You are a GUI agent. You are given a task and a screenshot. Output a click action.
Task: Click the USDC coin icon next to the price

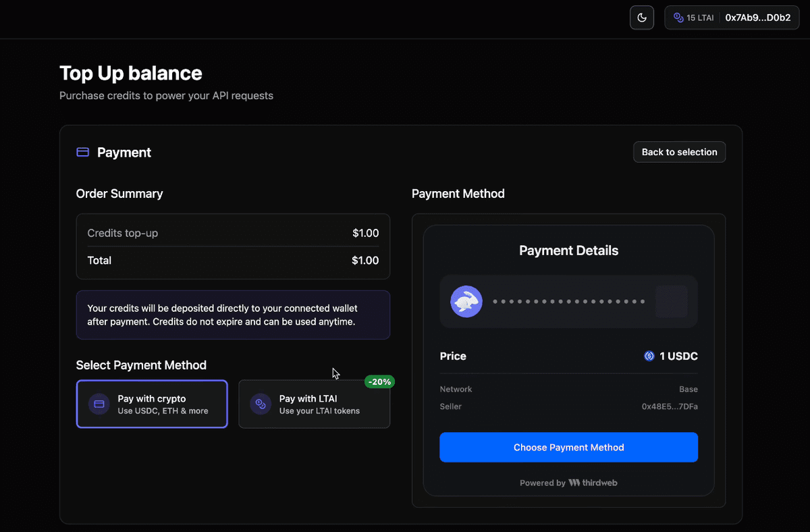pos(649,356)
